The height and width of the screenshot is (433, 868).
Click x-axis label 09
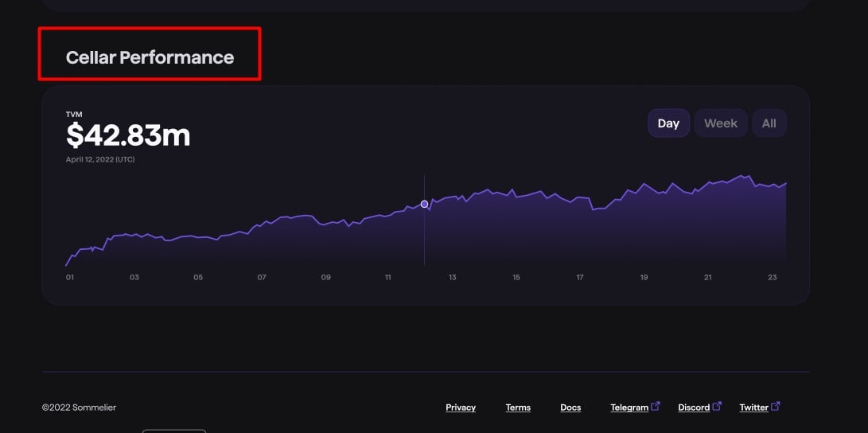click(x=326, y=278)
